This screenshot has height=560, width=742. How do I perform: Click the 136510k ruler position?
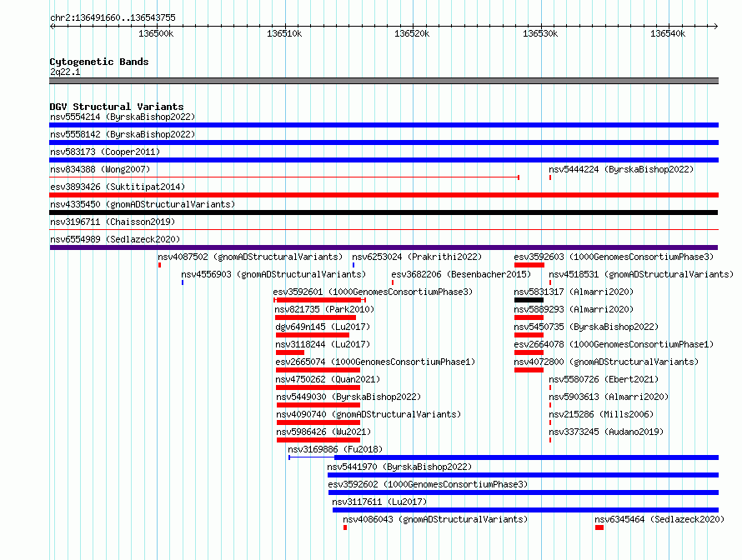[x=284, y=33]
